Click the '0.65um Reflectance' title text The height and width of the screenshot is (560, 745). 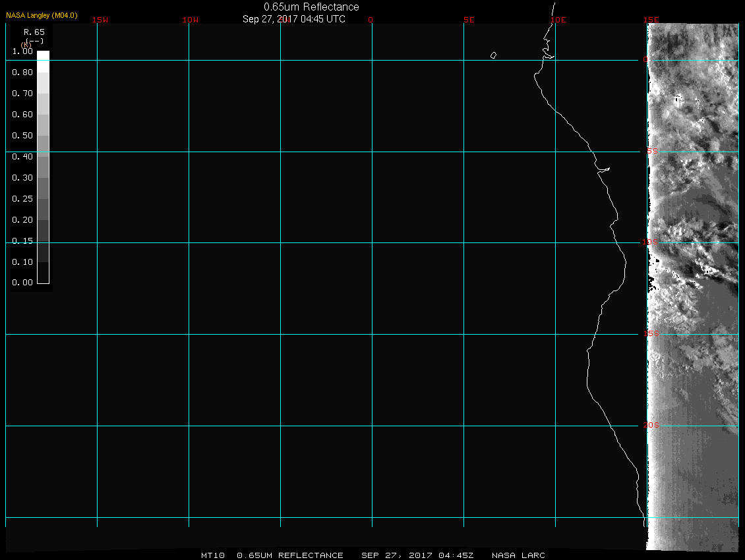[311, 7]
